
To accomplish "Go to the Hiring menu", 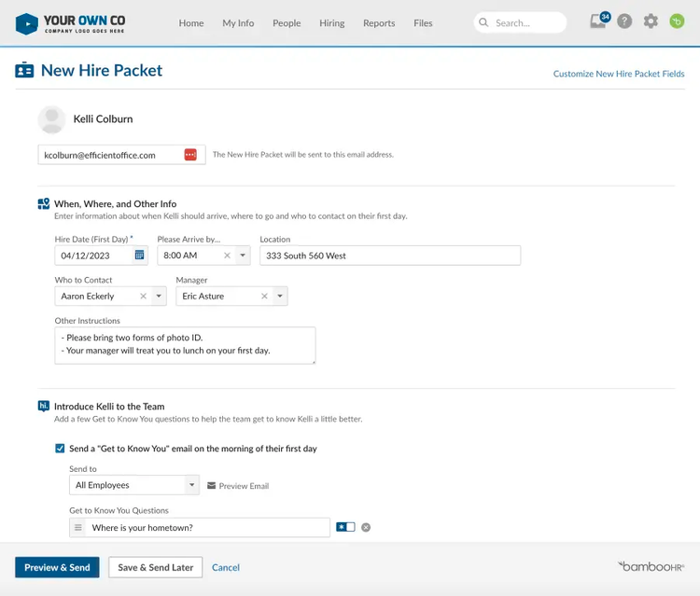I will click(331, 23).
